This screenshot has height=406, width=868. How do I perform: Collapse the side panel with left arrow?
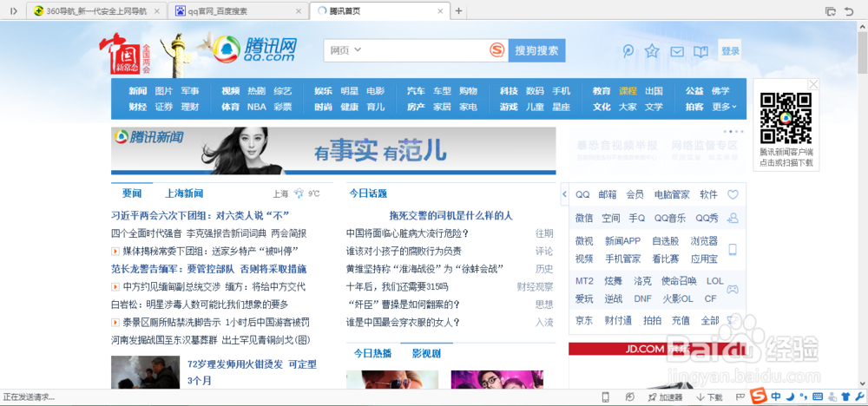pyautogui.click(x=565, y=194)
